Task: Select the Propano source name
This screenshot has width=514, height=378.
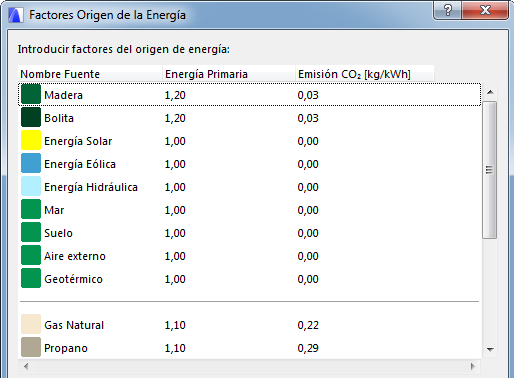Action: coord(66,348)
